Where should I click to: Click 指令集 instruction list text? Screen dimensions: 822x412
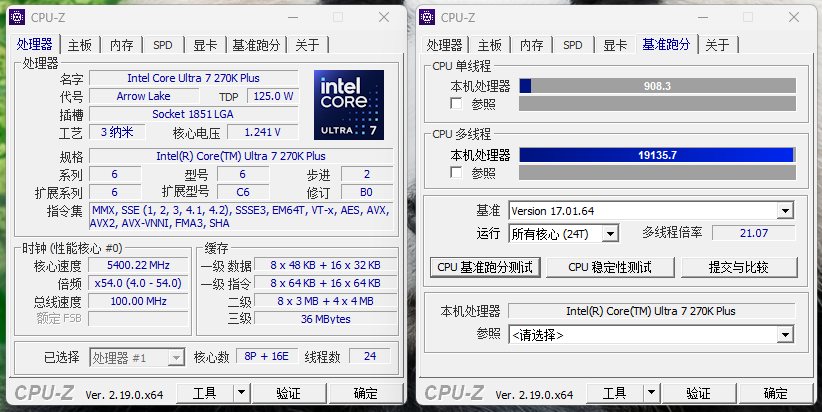pos(241,216)
